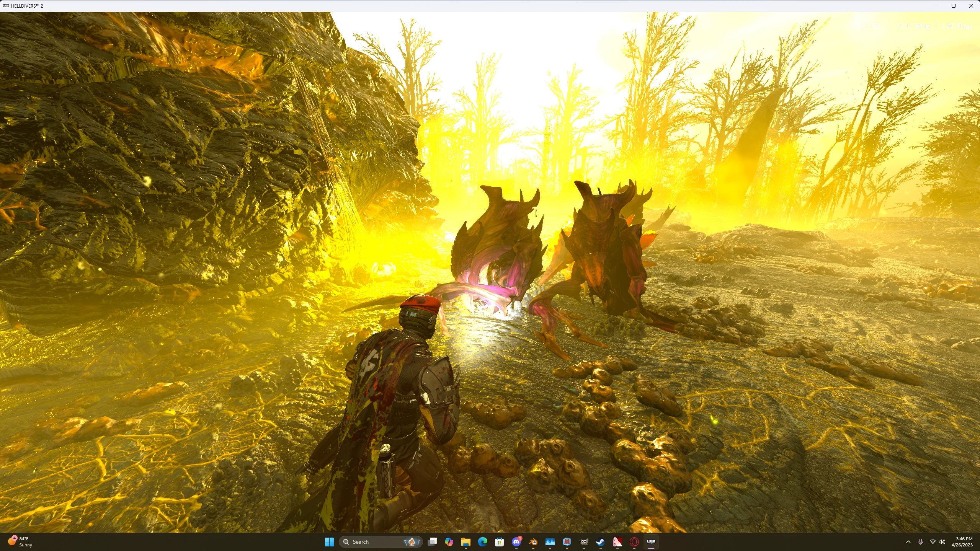980x551 pixels.
Task: Open File Explorer from the taskbar
Action: pyautogui.click(x=465, y=542)
